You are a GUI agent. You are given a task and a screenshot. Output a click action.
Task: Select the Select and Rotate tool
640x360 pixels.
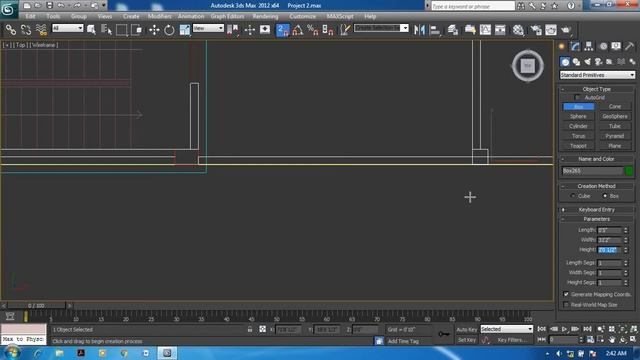[169, 30]
